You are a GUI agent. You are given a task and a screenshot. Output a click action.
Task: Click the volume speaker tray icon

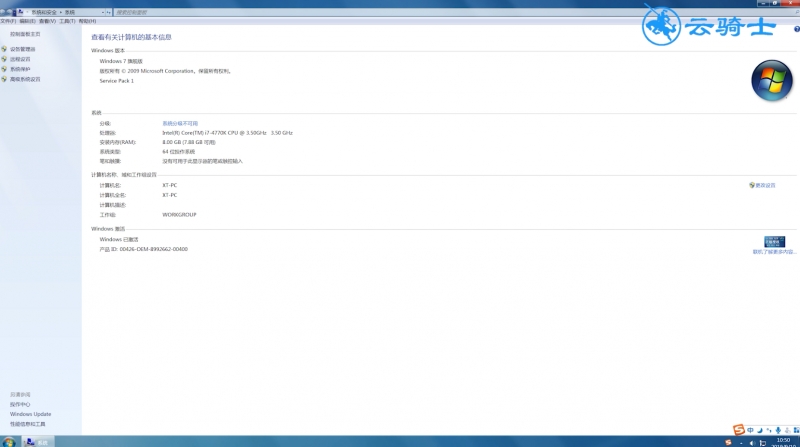[x=752, y=443]
